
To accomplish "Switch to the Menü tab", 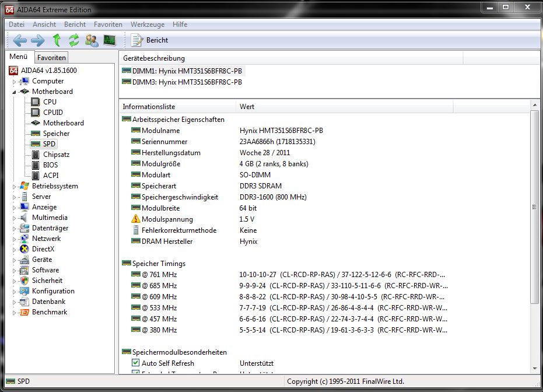I will tap(19, 57).
